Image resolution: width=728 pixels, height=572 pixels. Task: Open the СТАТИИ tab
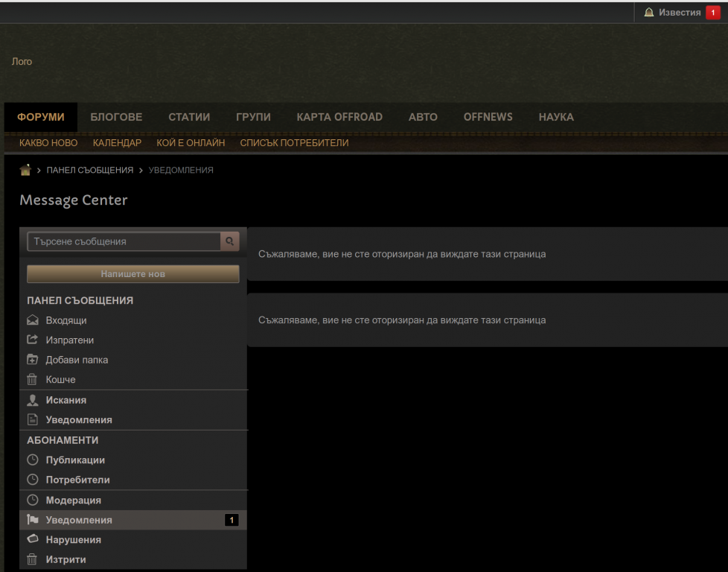[189, 117]
